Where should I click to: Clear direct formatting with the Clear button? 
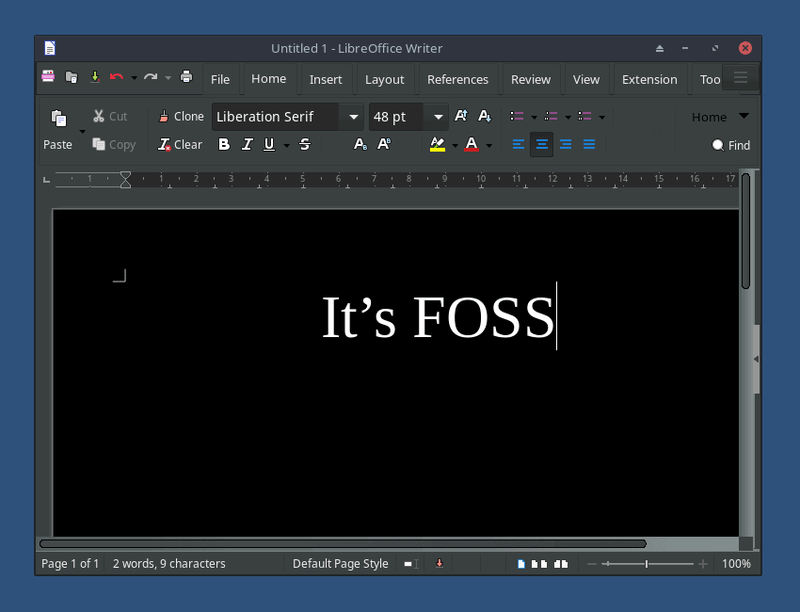coord(180,145)
